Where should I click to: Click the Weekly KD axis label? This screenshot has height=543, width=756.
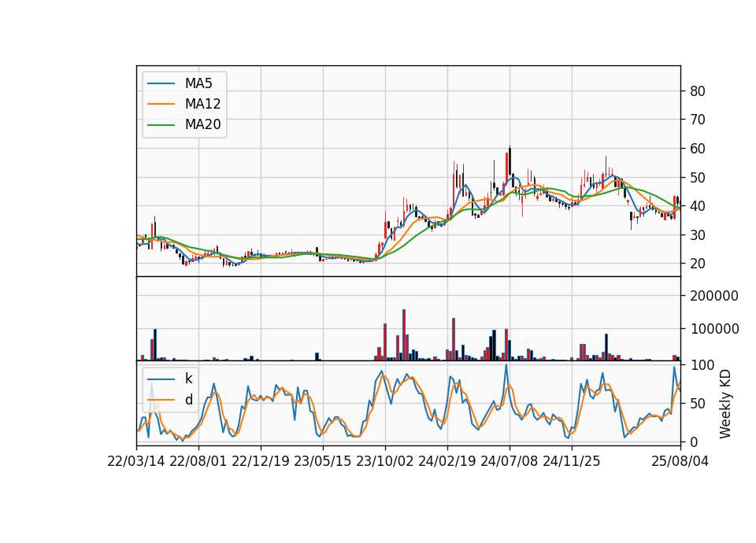[x=725, y=404]
